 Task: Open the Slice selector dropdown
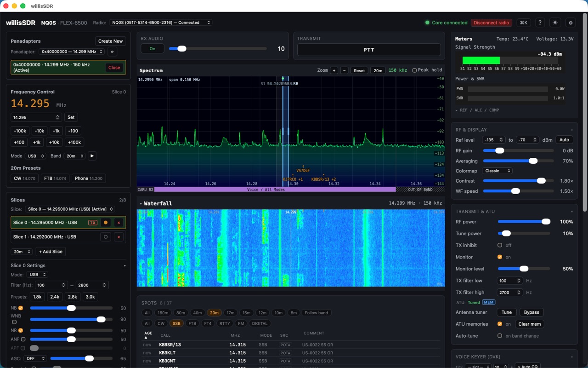[70, 209]
